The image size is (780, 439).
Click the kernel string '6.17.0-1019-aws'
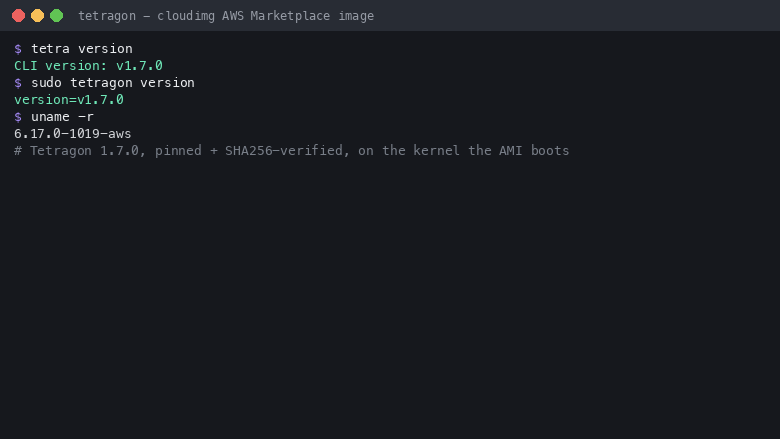coord(73,134)
